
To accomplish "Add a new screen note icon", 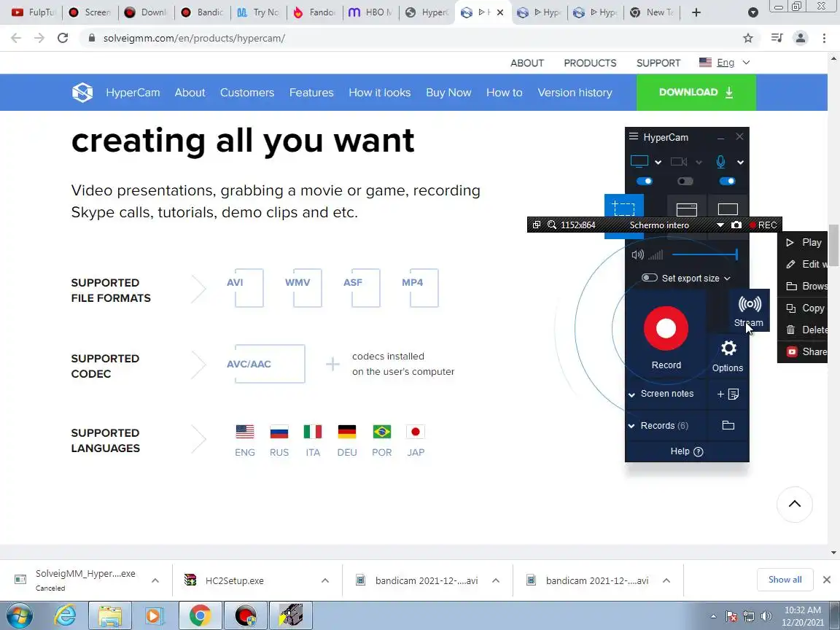I will (728, 394).
